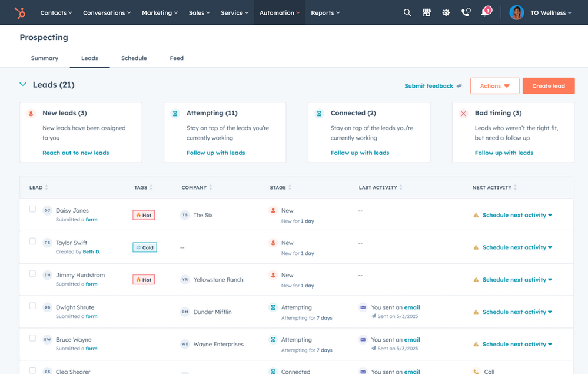Switch to the Schedule tab

[134, 58]
